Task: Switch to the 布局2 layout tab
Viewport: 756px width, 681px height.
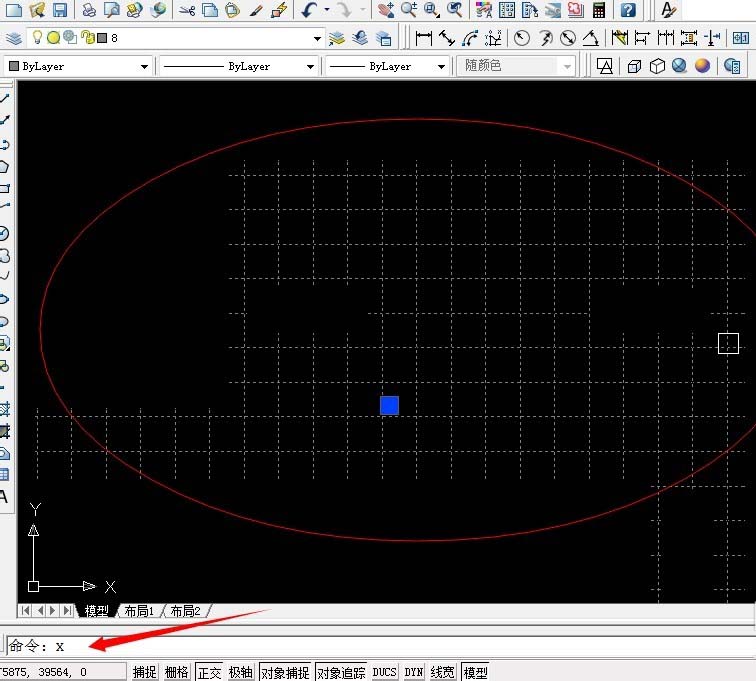Action: pyautogui.click(x=185, y=611)
